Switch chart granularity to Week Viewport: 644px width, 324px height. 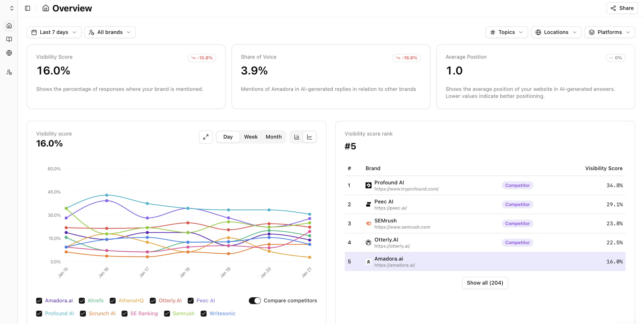coord(251,137)
